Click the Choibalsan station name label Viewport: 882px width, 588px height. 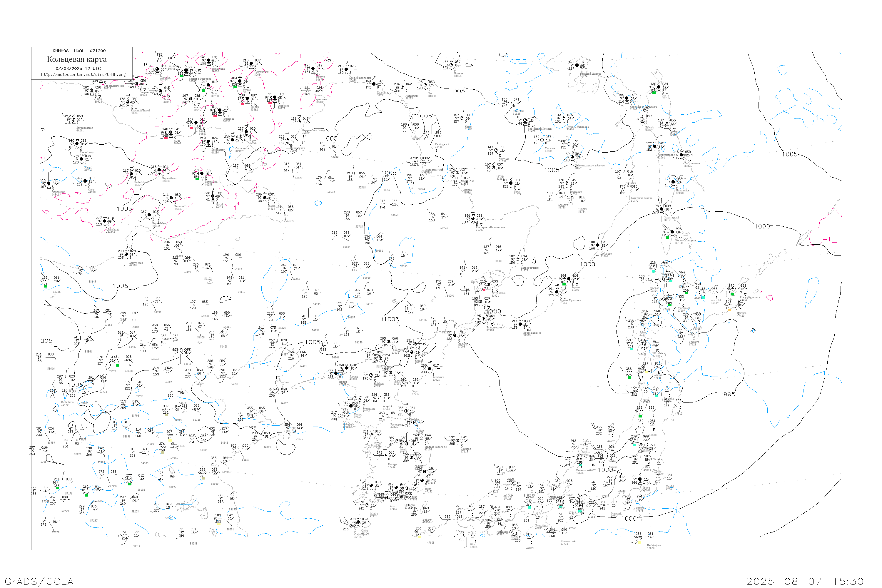211,182
